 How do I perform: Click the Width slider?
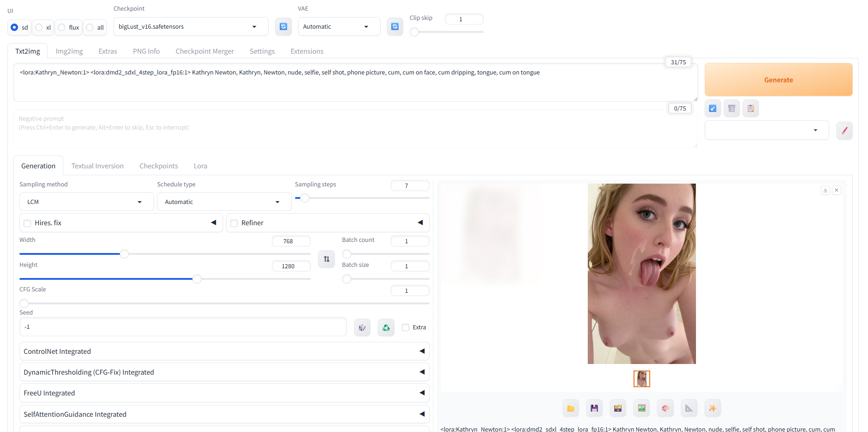[x=165, y=254]
